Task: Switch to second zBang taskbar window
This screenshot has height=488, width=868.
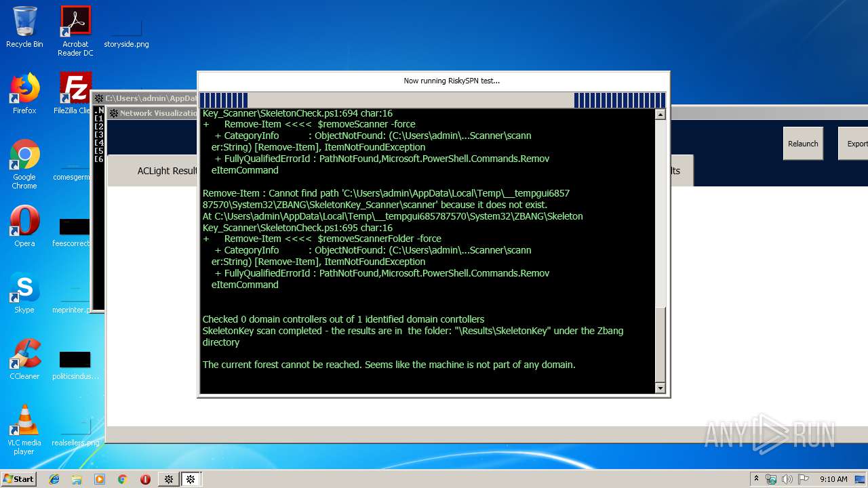Action: coord(191,479)
